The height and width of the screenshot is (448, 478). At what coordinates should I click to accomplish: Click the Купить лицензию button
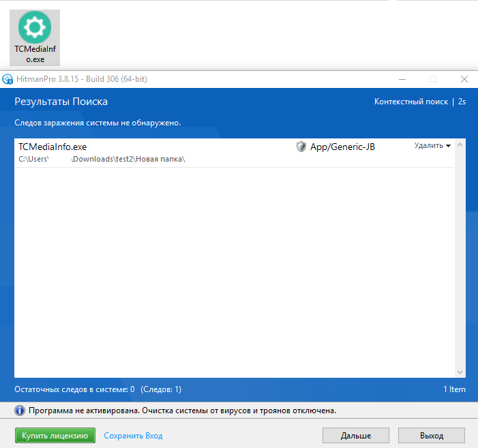coord(55,436)
